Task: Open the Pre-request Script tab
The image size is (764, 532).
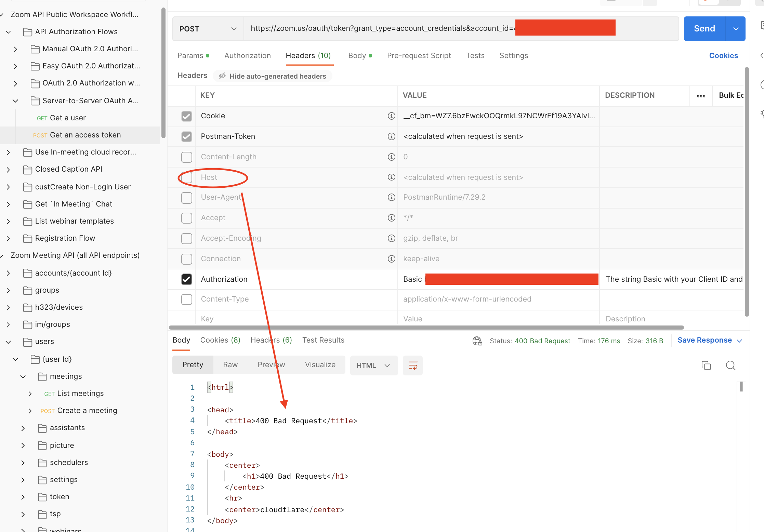Action: click(x=419, y=56)
